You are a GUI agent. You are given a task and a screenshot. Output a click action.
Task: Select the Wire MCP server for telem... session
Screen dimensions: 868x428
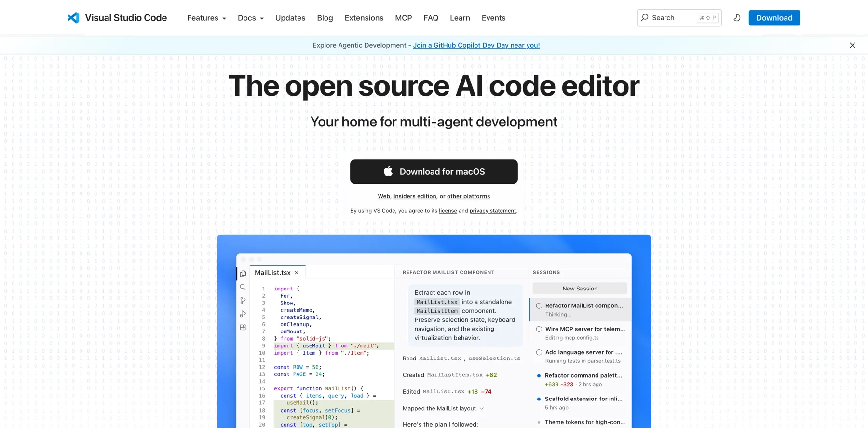point(581,333)
